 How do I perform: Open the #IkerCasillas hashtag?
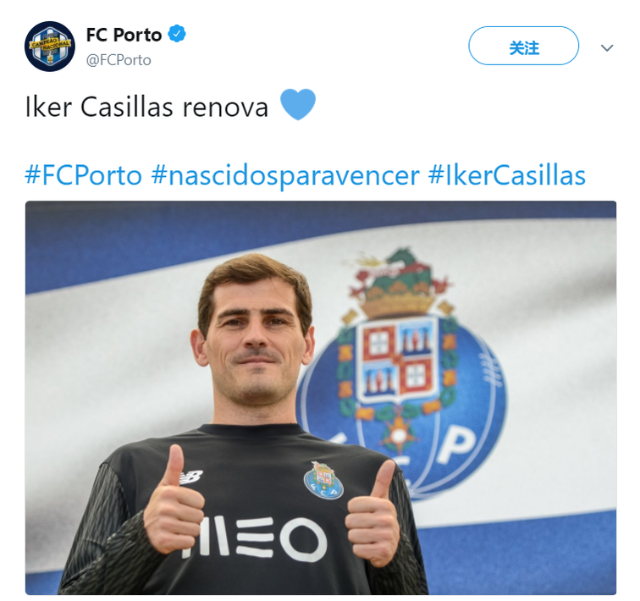[x=507, y=175]
